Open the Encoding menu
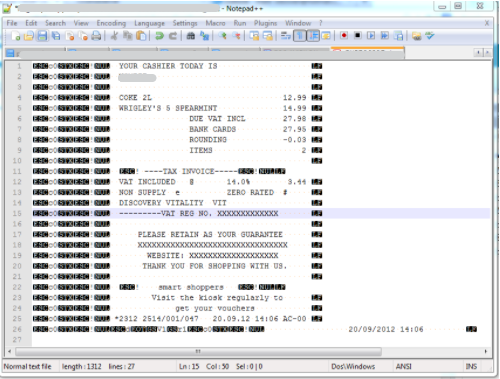 (x=111, y=23)
